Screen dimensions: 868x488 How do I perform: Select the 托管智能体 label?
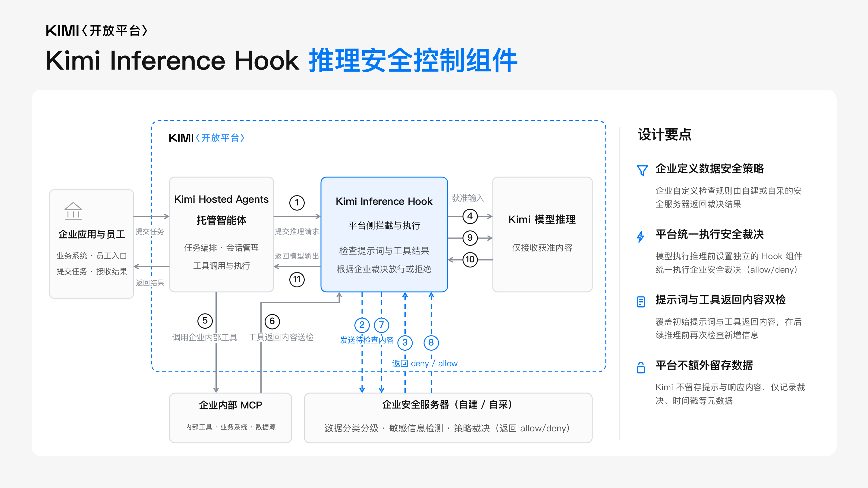pyautogui.click(x=222, y=220)
